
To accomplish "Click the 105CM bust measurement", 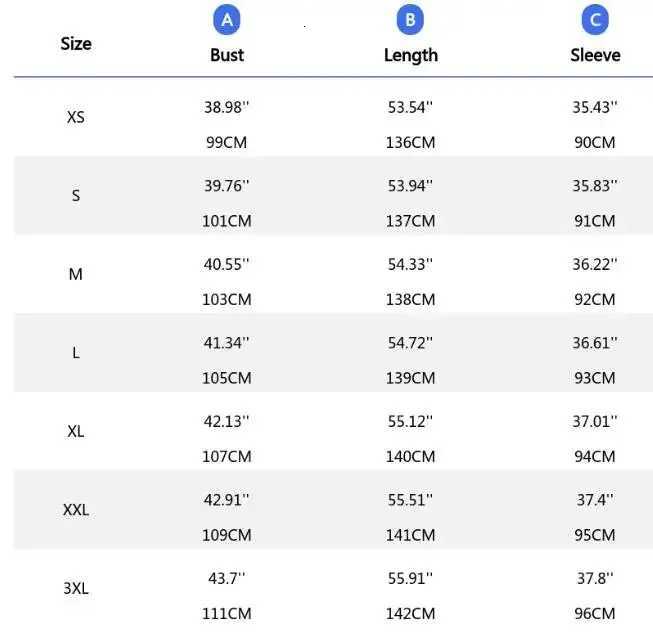I will [x=227, y=378].
